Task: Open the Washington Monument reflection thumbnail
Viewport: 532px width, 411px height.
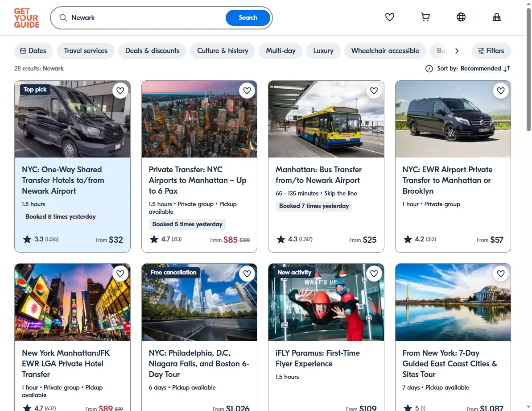Action: (x=453, y=303)
